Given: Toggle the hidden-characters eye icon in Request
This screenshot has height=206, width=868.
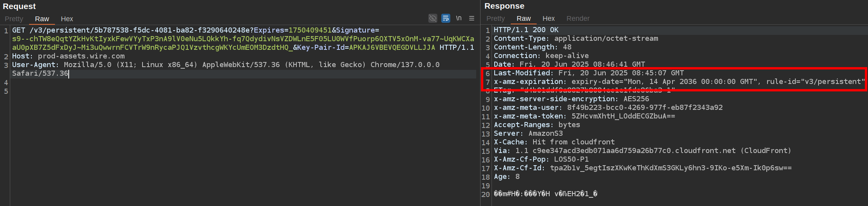Looking at the screenshot, I should pyautogui.click(x=433, y=18).
